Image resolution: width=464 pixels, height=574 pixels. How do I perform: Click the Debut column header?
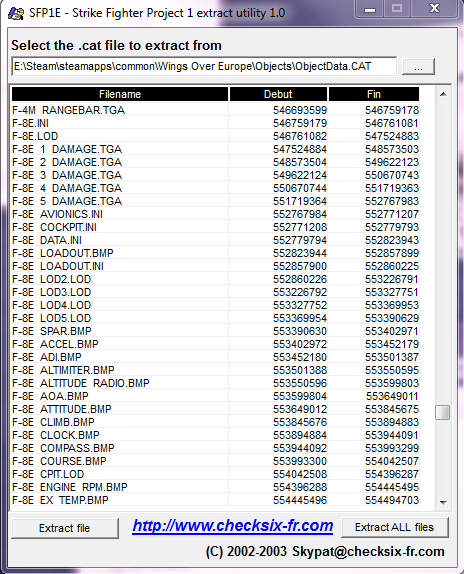pos(278,94)
